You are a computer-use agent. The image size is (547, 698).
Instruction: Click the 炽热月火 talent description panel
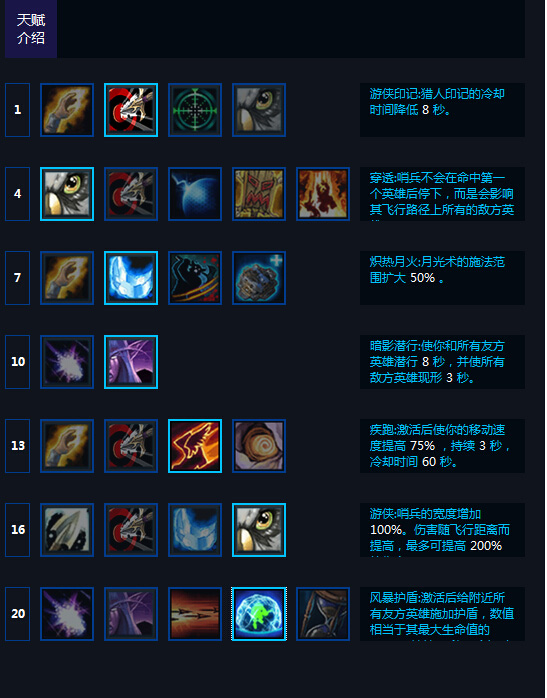point(442,278)
